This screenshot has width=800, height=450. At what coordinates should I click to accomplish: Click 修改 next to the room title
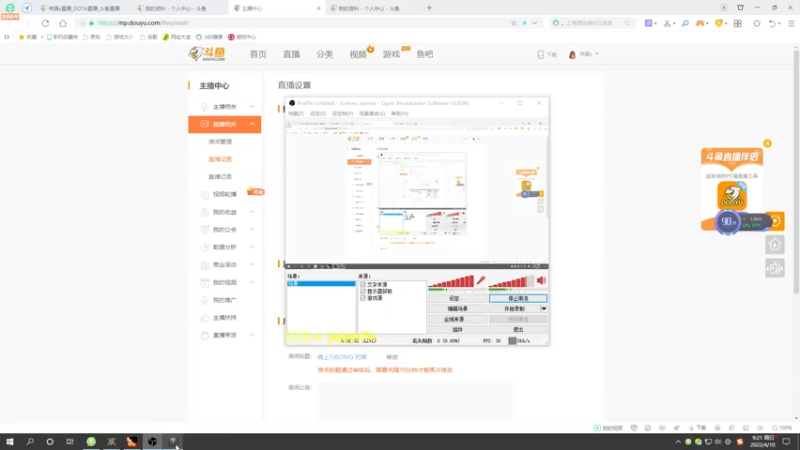click(392, 357)
